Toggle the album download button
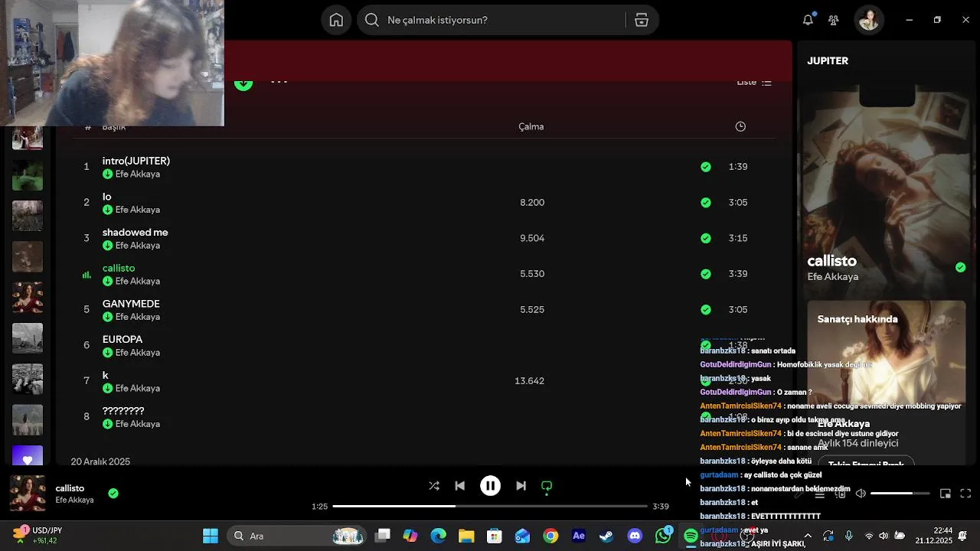The height and width of the screenshot is (551, 980). pyautogui.click(x=243, y=83)
